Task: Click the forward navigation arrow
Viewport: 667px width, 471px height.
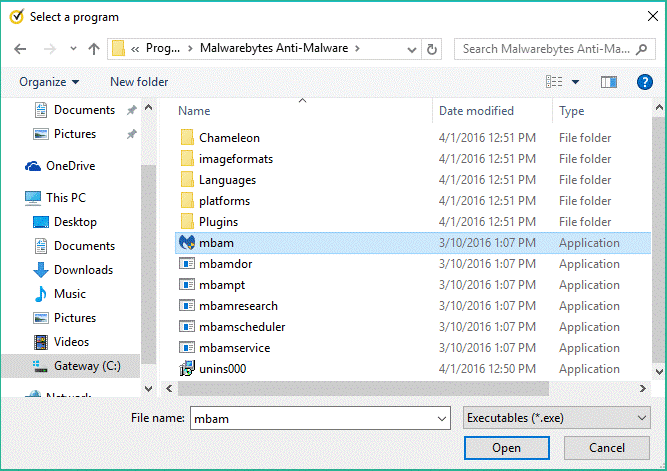Action: point(50,49)
